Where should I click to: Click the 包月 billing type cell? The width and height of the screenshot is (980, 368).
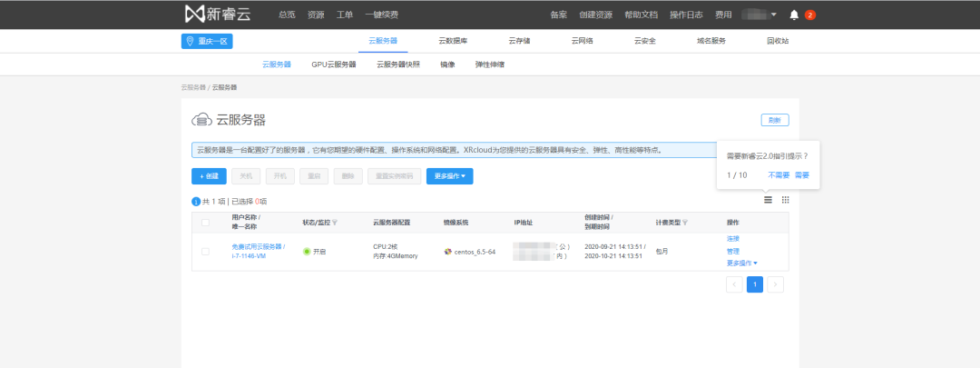[661, 252]
